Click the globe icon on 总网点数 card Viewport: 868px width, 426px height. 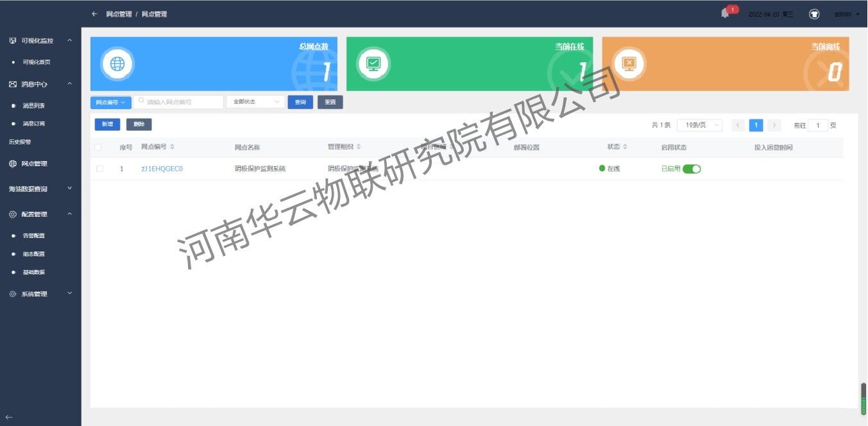pyautogui.click(x=117, y=64)
